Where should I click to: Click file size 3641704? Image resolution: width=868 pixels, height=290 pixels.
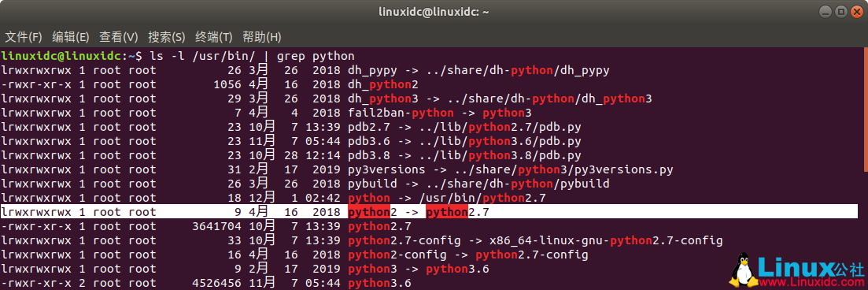216,226
